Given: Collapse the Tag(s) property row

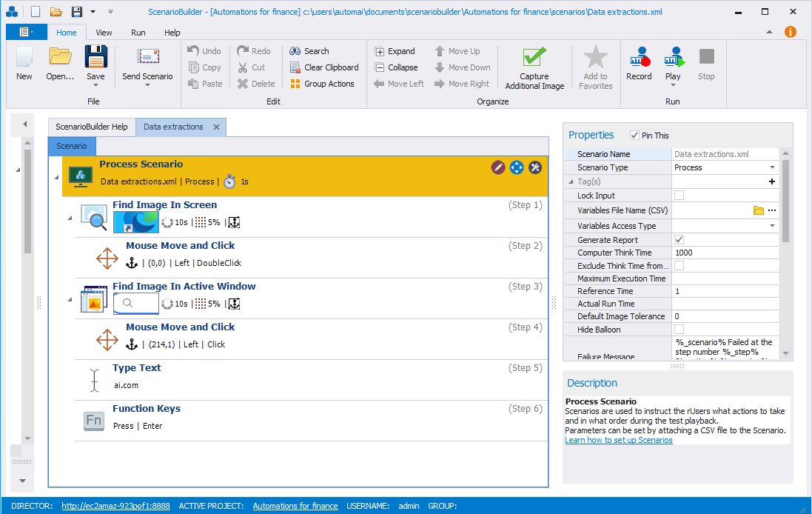Looking at the screenshot, I should [571, 181].
